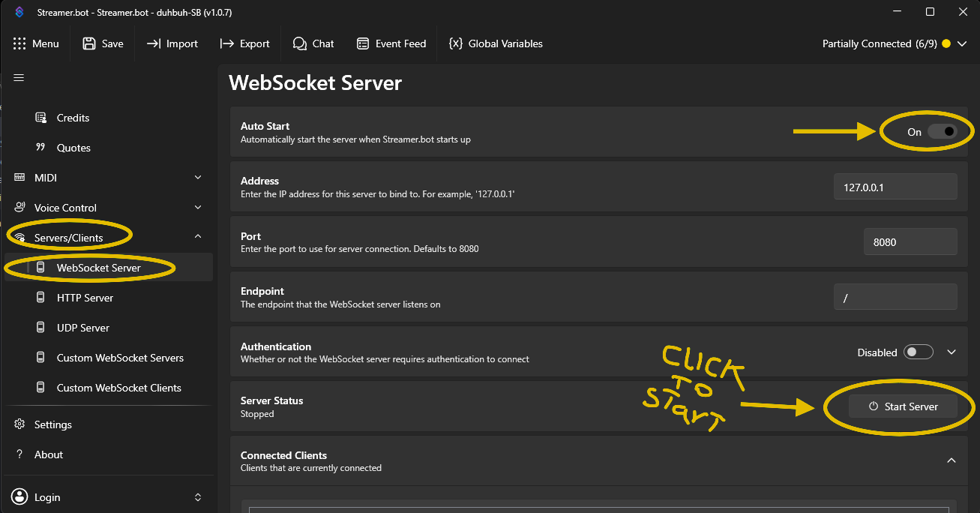980x513 pixels.
Task: Maximize the Streamer.bot window
Action: click(x=930, y=11)
